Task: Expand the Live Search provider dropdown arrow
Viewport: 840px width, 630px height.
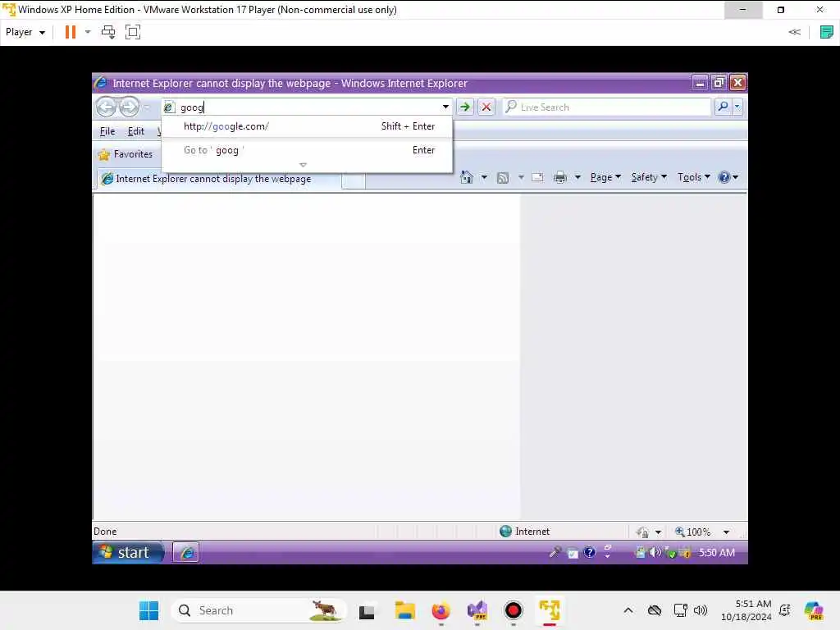Action: point(737,107)
